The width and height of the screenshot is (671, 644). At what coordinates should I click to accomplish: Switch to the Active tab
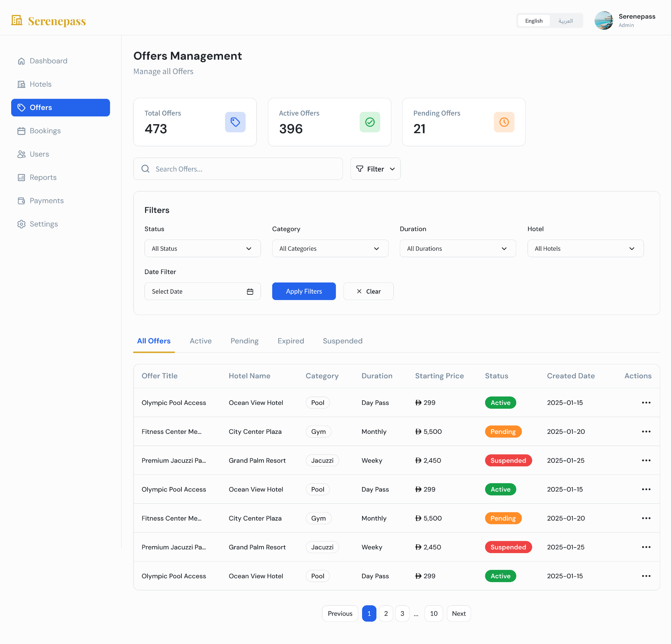pos(201,341)
